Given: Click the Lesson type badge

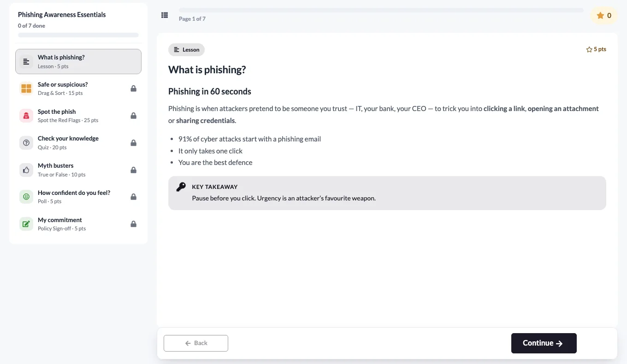Looking at the screenshot, I should click(x=186, y=50).
